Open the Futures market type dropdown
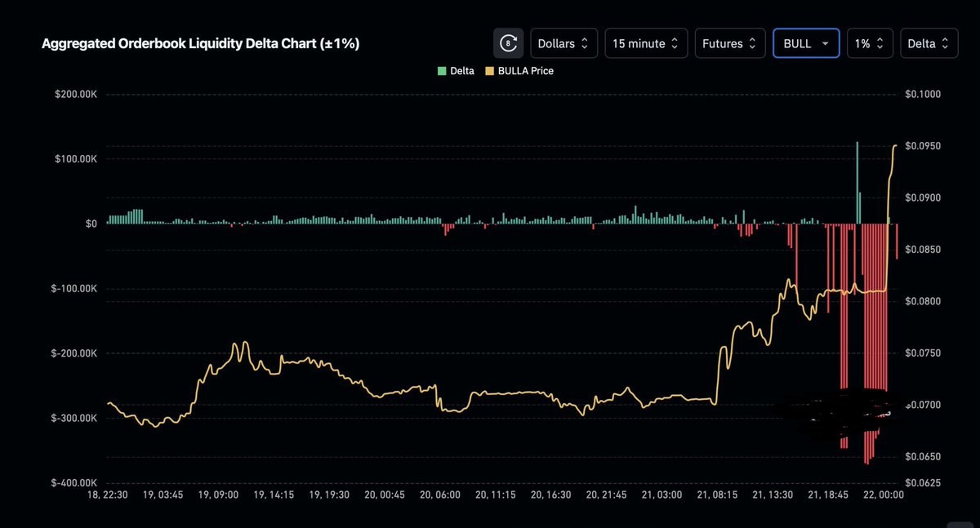 click(730, 43)
